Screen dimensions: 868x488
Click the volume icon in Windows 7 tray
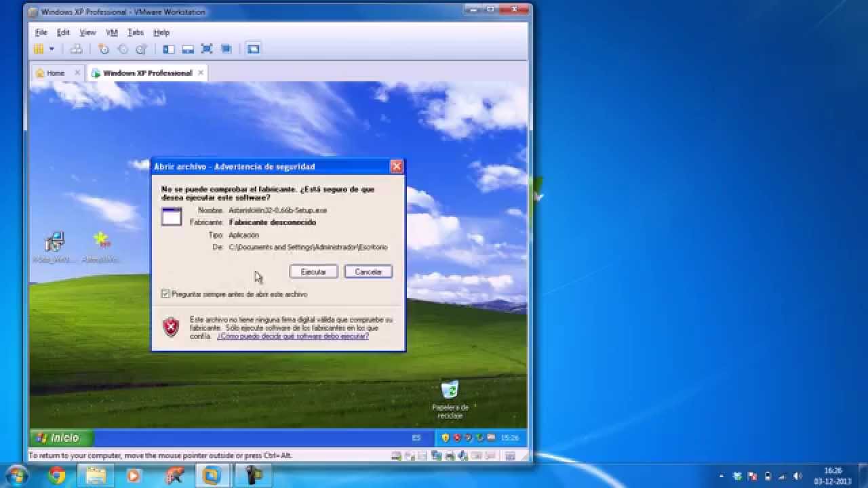[797, 476]
